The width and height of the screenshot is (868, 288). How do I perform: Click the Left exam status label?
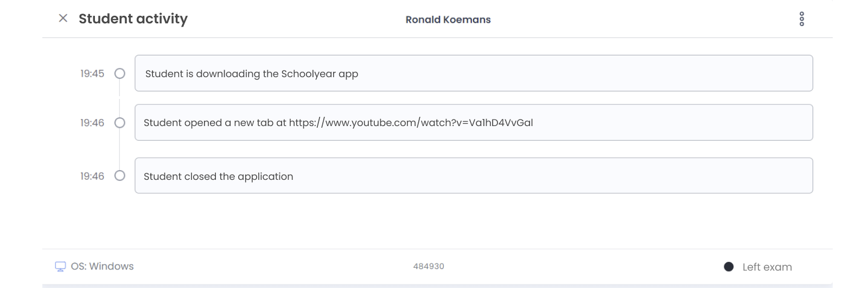(767, 267)
